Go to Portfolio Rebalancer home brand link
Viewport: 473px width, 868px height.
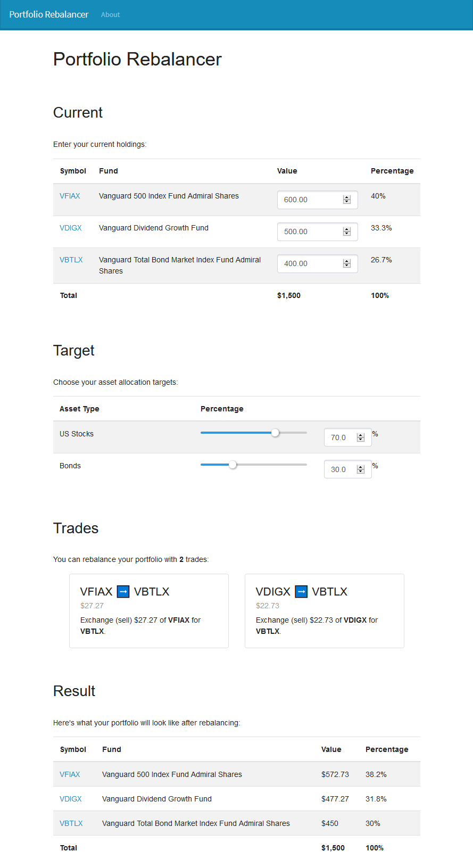(x=49, y=14)
